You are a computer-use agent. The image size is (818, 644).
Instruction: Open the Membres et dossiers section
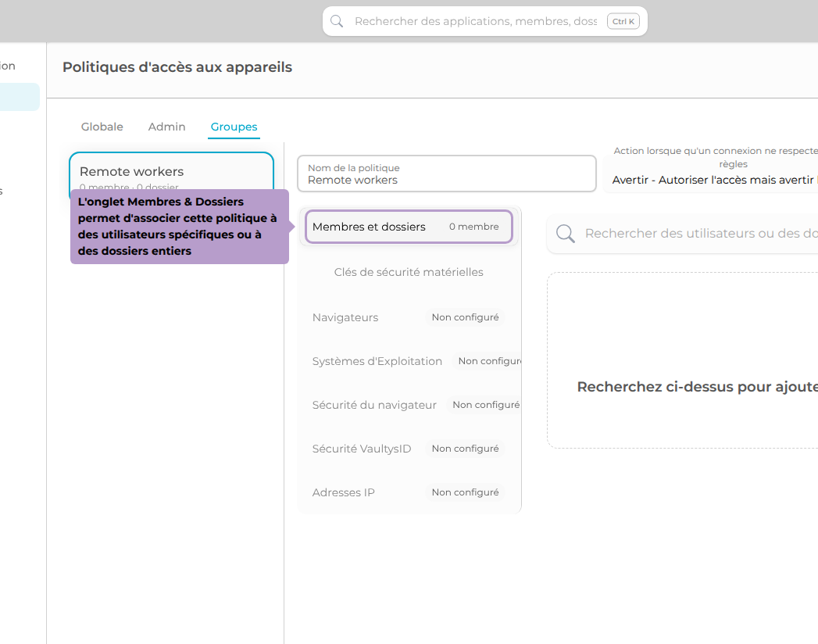409,227
